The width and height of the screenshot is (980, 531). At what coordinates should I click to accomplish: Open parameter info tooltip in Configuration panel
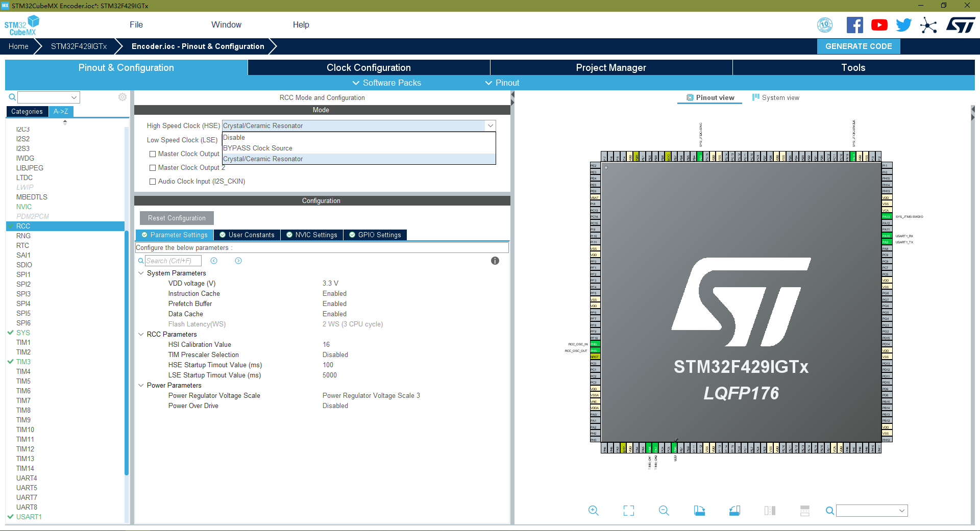494,261
